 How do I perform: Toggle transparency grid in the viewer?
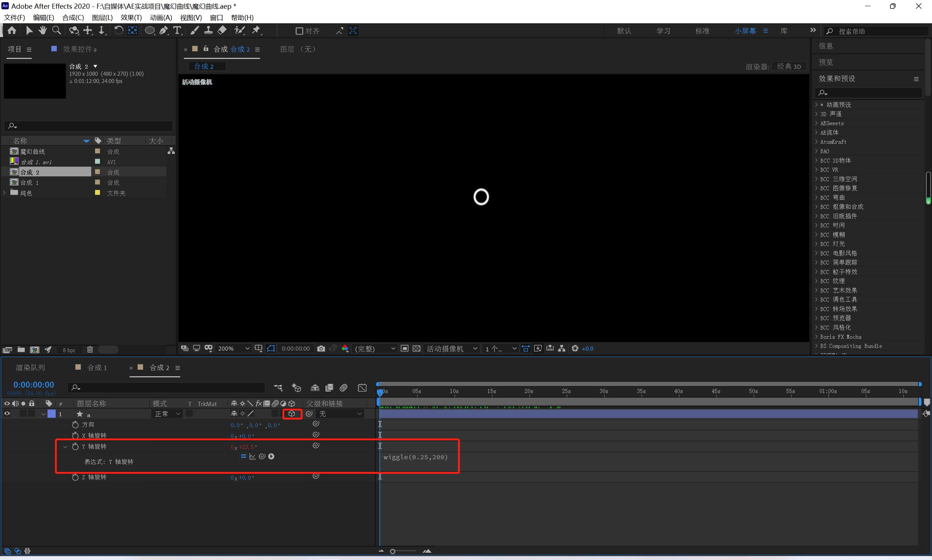pos(416,349)
